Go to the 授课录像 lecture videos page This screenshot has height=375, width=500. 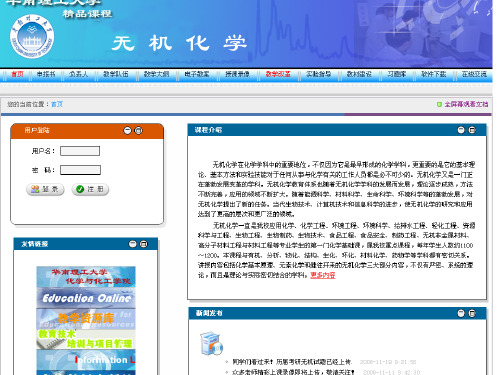click(x=237, y=74)
